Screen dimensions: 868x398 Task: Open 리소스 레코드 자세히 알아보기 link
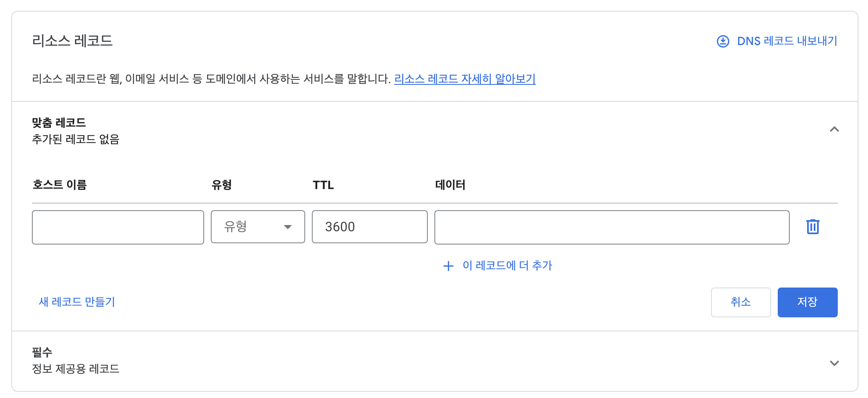pos(465,79)
